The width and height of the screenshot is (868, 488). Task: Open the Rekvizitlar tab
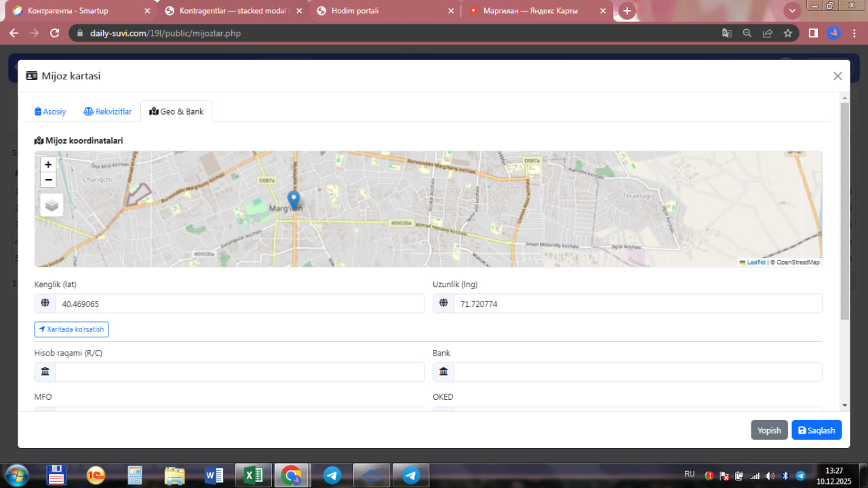pos(108,111)
